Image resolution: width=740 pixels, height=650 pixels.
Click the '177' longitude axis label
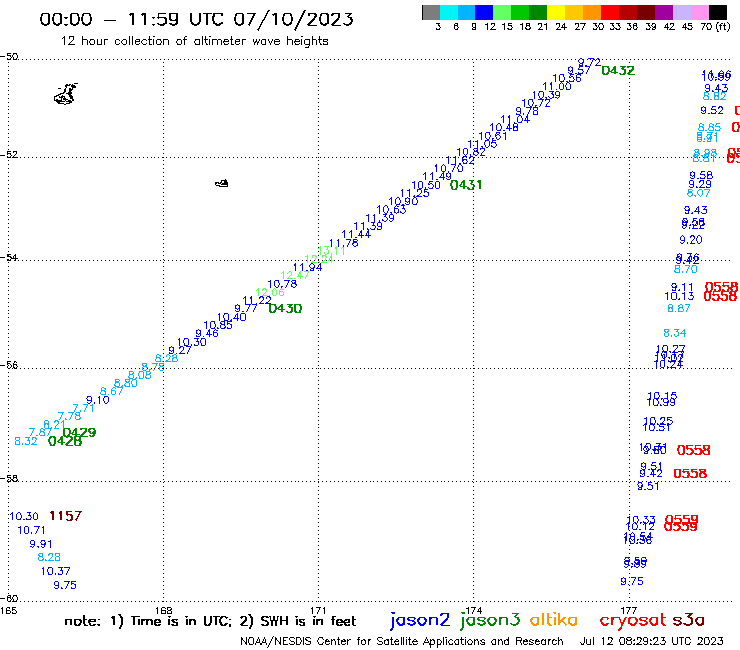coord(629,610)
